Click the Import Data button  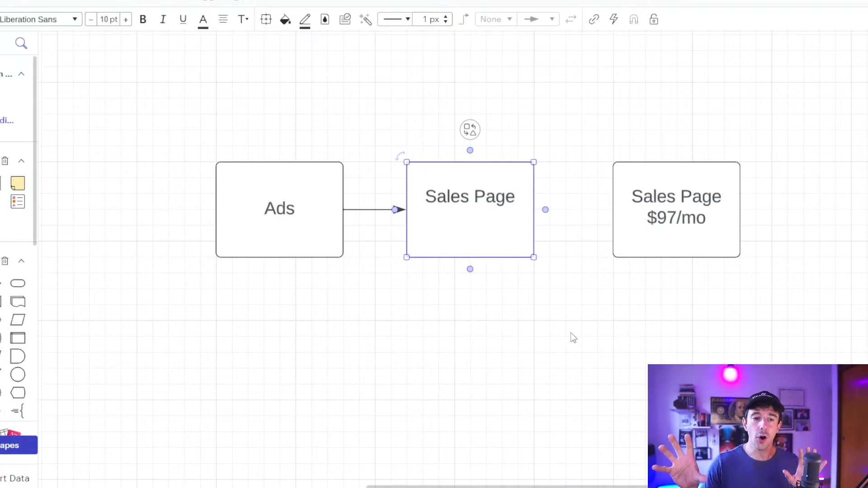point(15,478)
